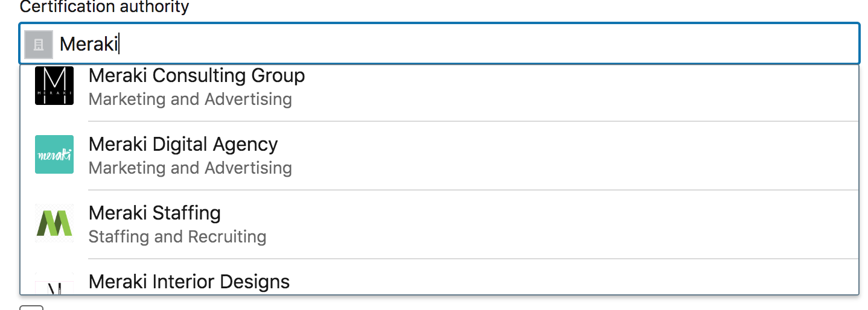Click the Meraki Interior Designs logo
The image size is (868, 310).
(54, 286)
